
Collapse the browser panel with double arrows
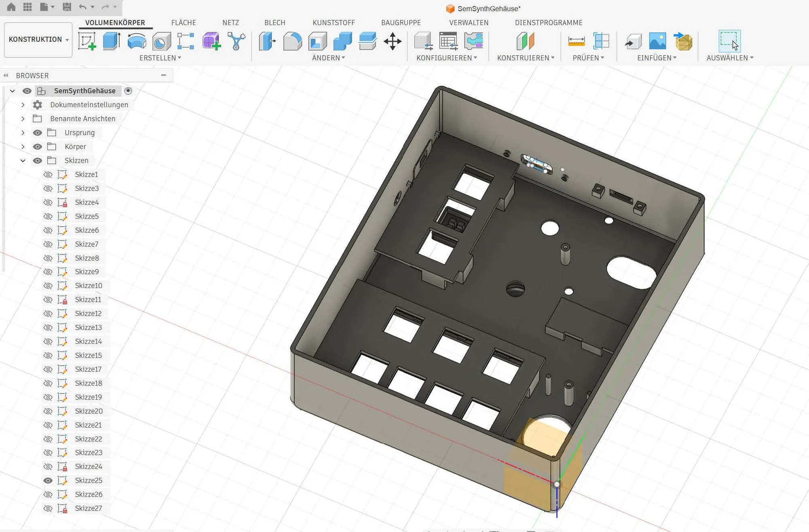point(6,75)
